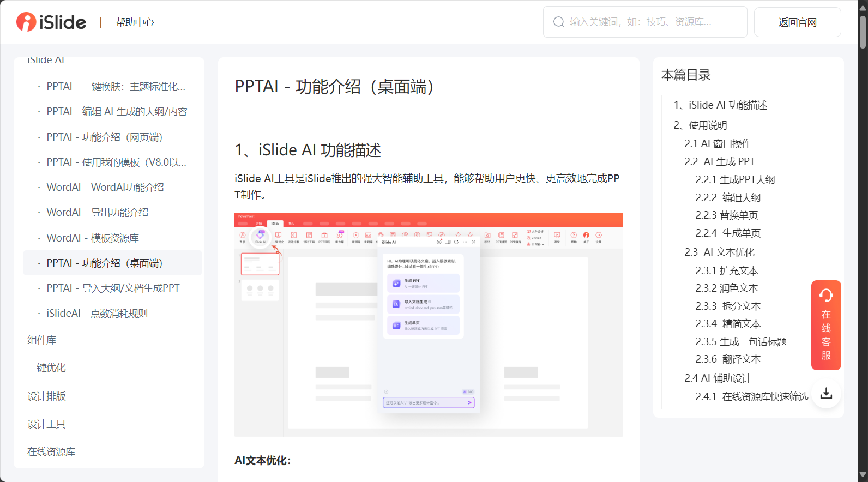Jump to 2.2.2 编辑大纲
The height and width of the screenshot is (482, 868).
click(x=728, y=197)
